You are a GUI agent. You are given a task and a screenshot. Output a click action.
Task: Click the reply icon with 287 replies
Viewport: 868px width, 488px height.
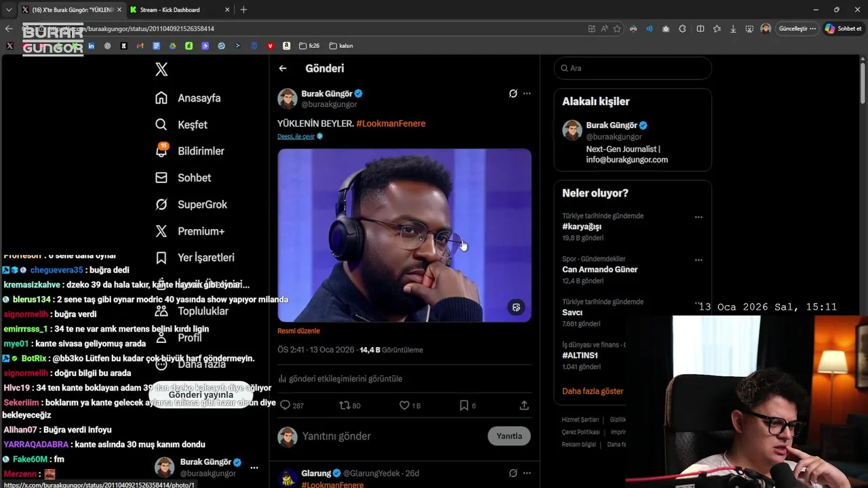pyautogui.click(x=285, y=405)
